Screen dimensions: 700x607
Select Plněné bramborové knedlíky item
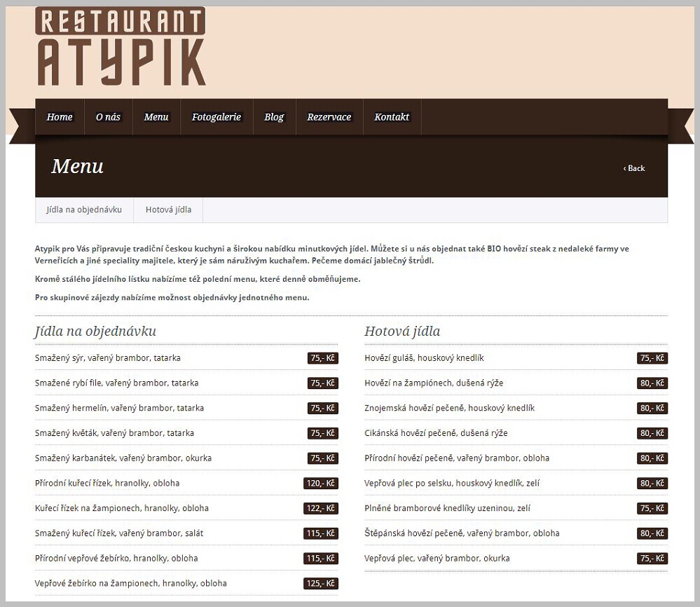pos(447,508)
